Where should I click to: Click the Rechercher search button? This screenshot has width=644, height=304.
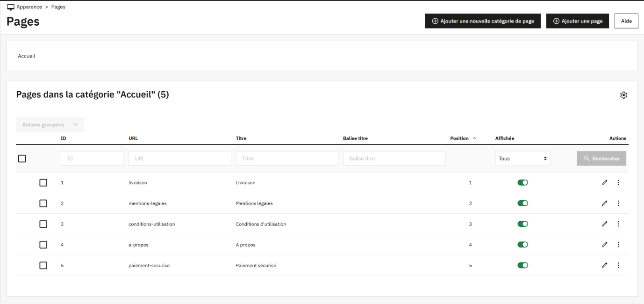(601, 159)
